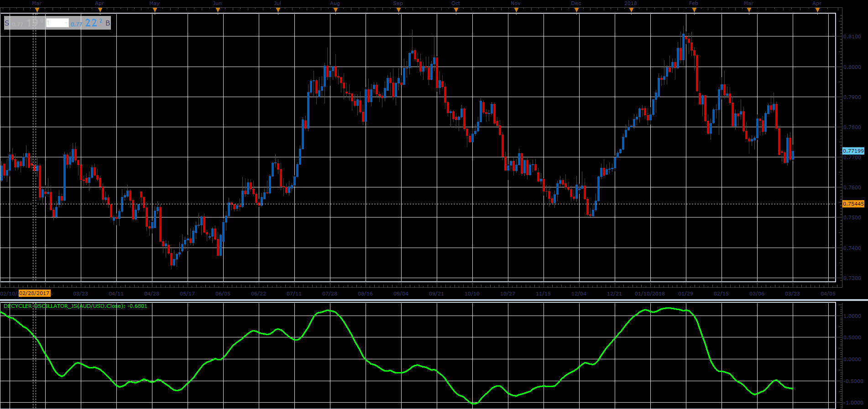The image size is (868, 409).
Task: Click the 10/27 date axis label
Action: pos(508,294)
